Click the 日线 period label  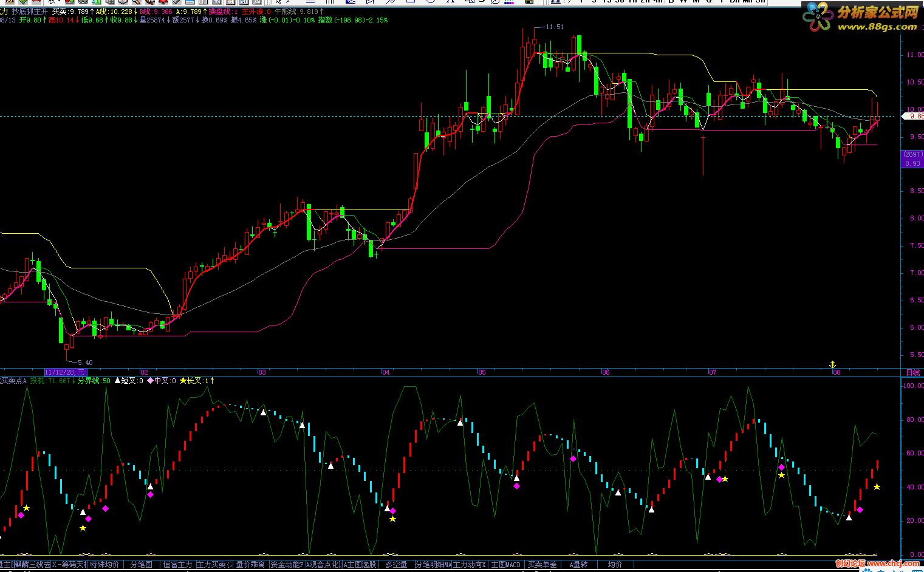(912, 372)
